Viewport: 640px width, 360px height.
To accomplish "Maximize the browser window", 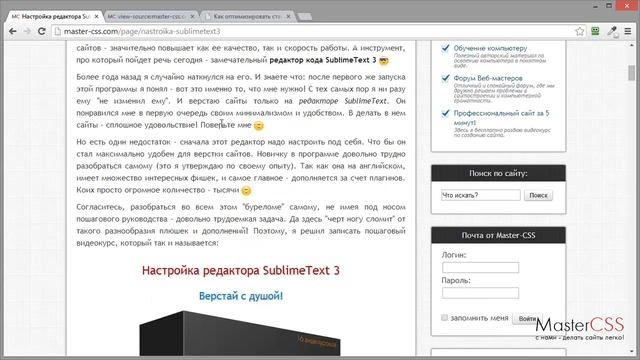I will point(609,5).
